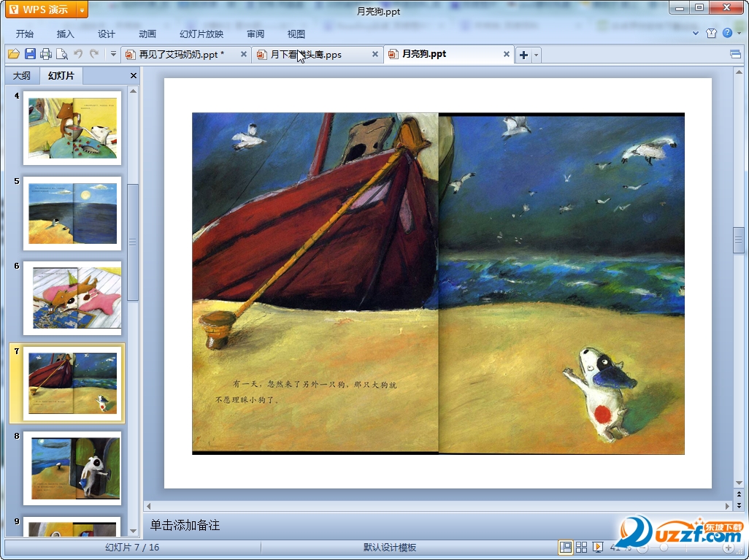Click the notes area 单击添加备注
The width and height of the screenshot is (749, 560).
[185, 526]
